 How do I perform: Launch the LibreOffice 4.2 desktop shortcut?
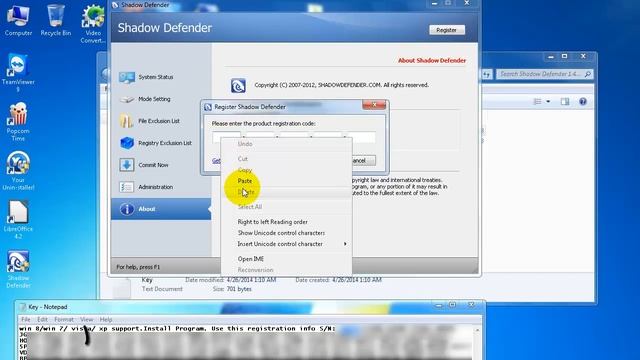(18, 220)
